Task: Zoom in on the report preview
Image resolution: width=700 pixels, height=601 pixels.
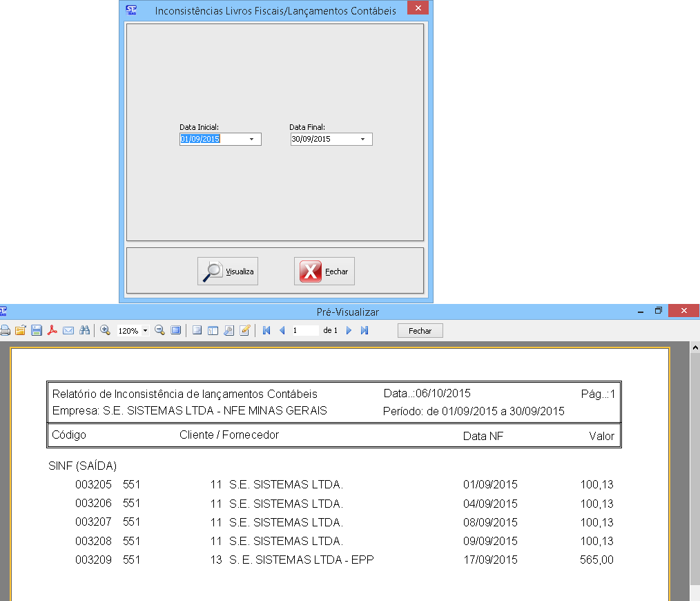Action: pyautogui.click(x=106, y=331)
